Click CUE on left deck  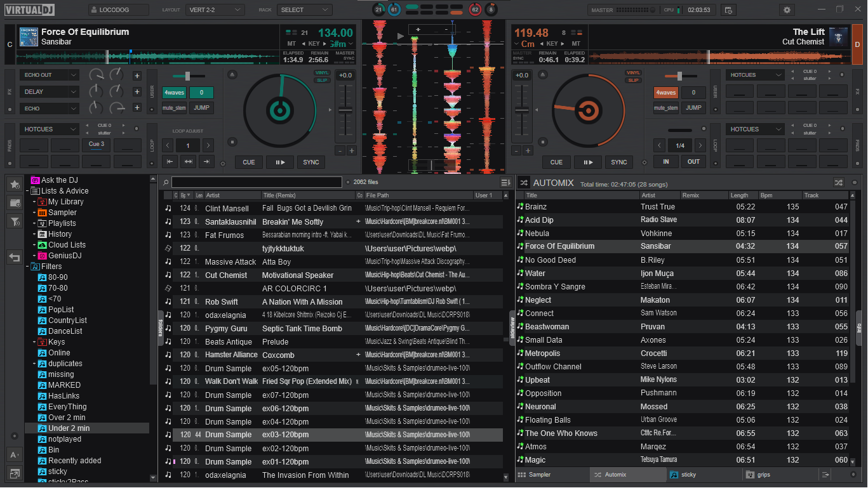(249, 162)
